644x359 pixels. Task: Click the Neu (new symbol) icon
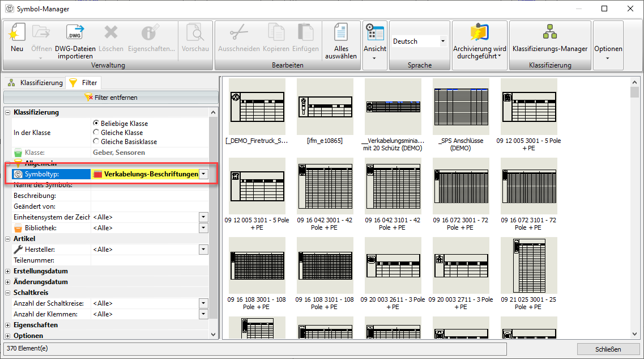[16, 34]
